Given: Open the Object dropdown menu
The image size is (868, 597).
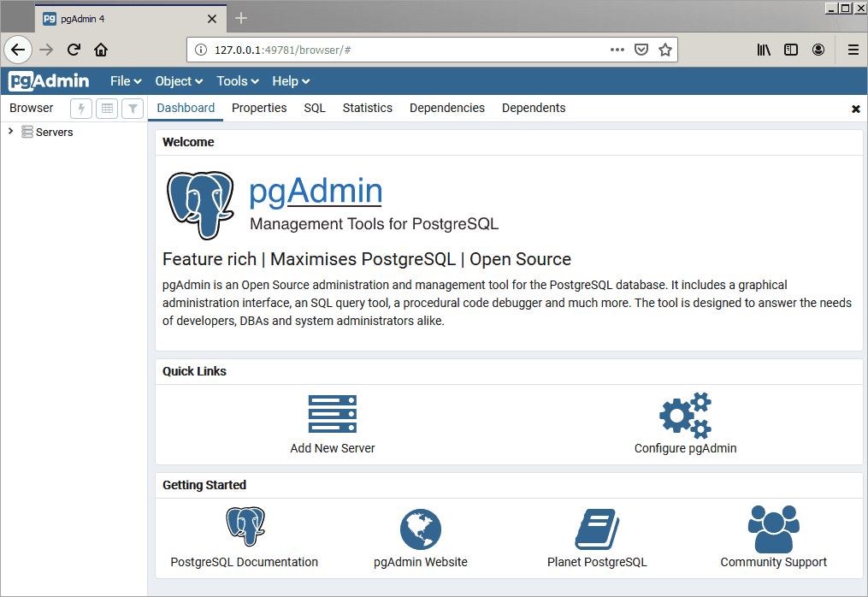Looking at the screenshot, I should tap(177, 80).
